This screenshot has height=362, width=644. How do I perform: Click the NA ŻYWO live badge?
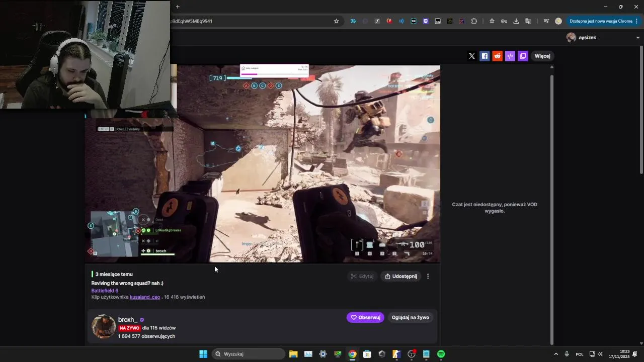coord(129,328)
